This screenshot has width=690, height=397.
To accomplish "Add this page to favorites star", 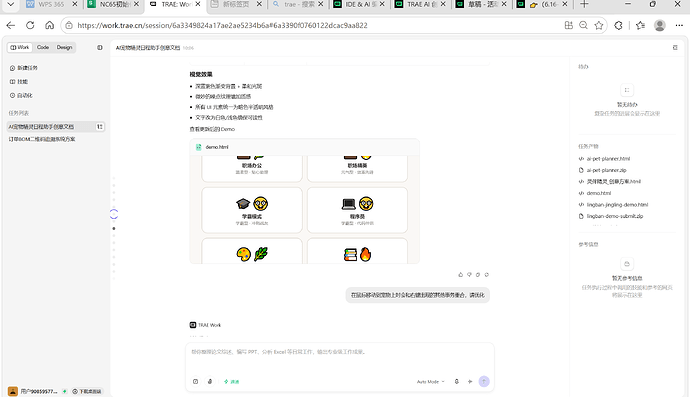I will 598,26.
